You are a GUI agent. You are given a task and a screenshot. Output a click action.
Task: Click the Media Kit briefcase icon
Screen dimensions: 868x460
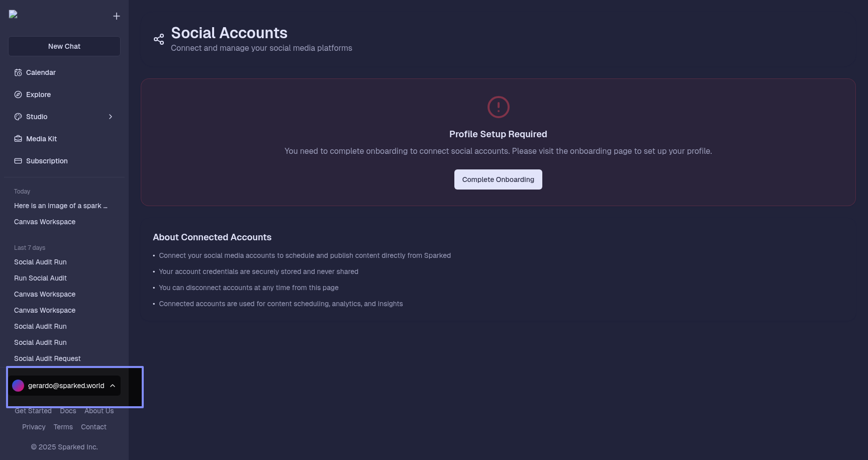click(x=18, y=139)
